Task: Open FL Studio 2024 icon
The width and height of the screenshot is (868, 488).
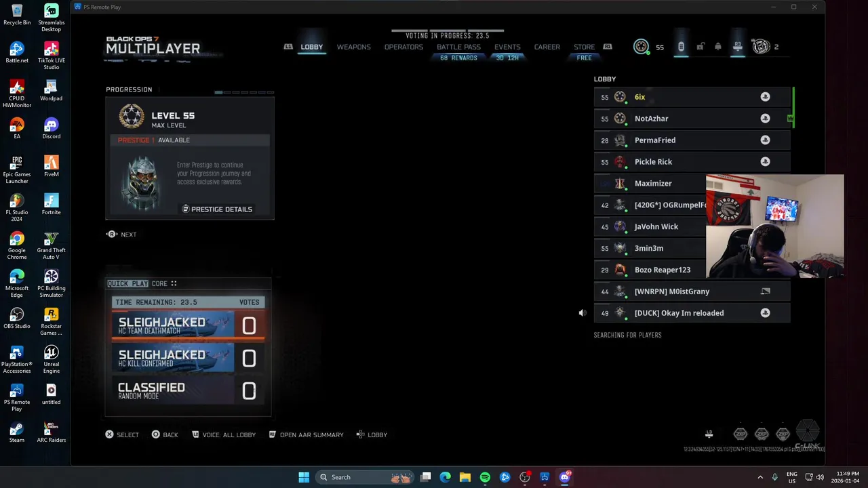Action: (x=17, y=208)
